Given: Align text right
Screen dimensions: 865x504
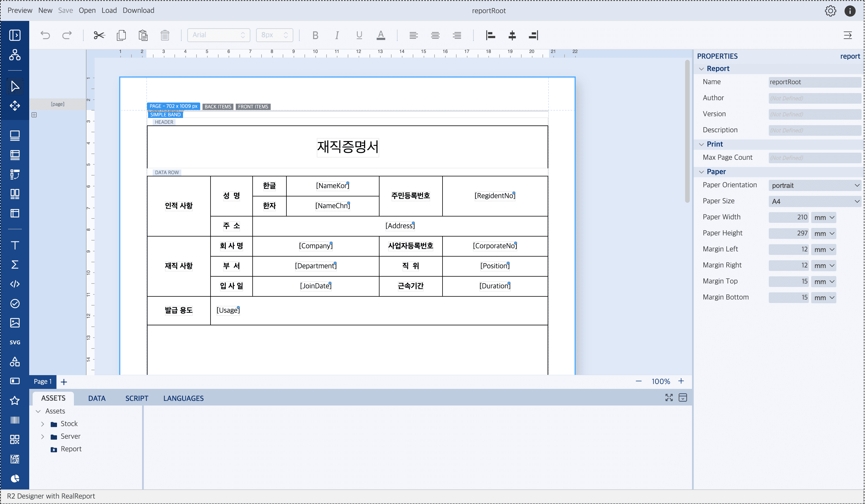Looking at the screenshot, I should pos(457,35).
